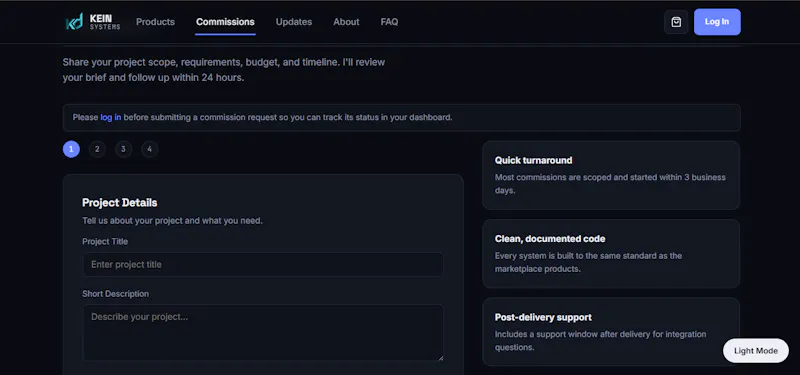Jump to step 2 of the form

[97, 149]
